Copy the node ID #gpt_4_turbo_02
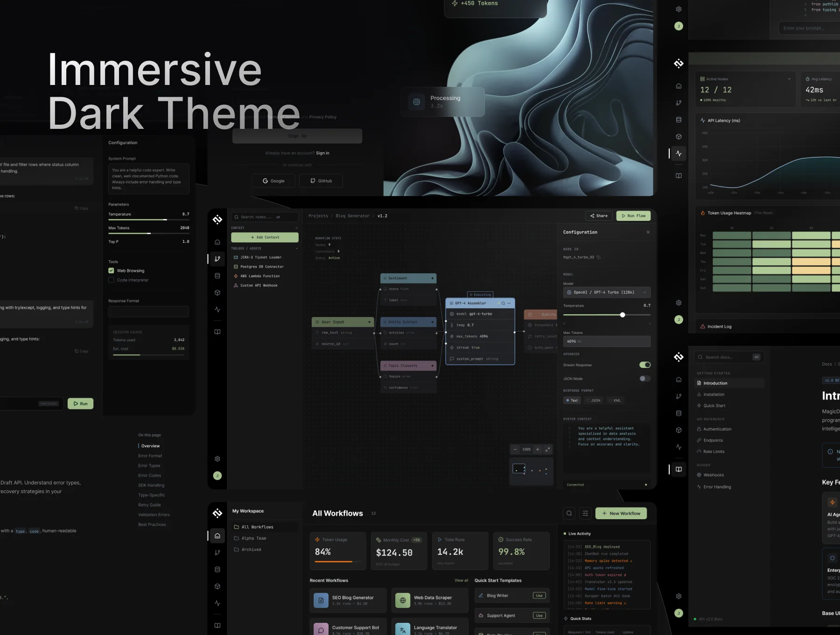Screen dimensions: 840x635 (599, 257)
